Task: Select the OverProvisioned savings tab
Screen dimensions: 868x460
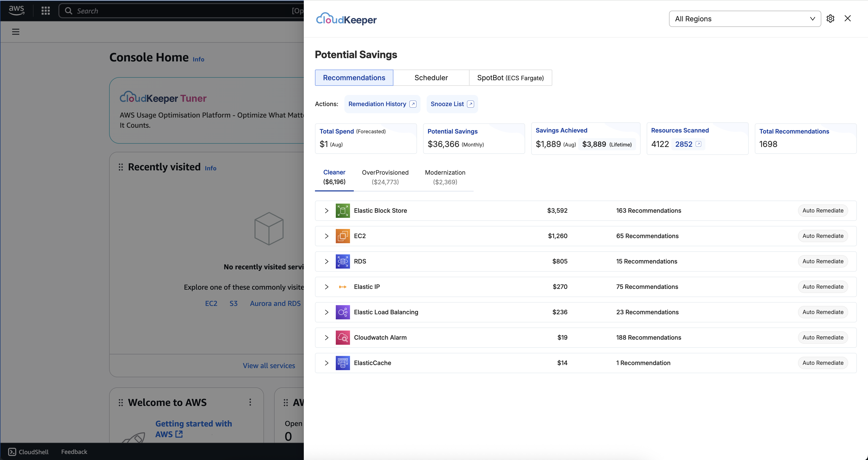Action: pyautogui.click(x=385, y=177)
